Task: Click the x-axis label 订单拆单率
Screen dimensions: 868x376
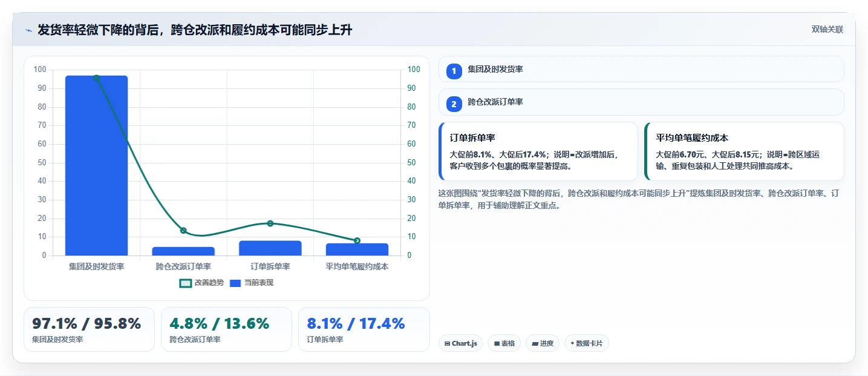Action: pyautogui.click(x=270, y=266)
